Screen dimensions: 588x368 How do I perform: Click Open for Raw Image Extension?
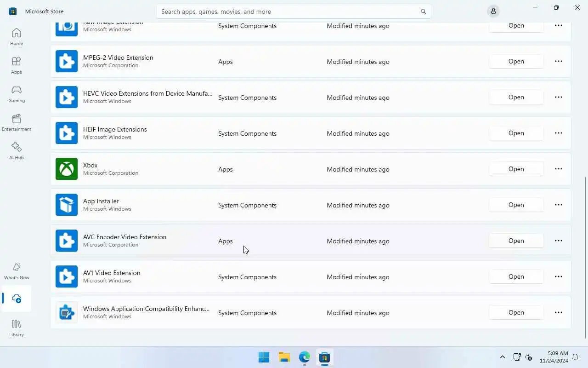coord(516,27)
